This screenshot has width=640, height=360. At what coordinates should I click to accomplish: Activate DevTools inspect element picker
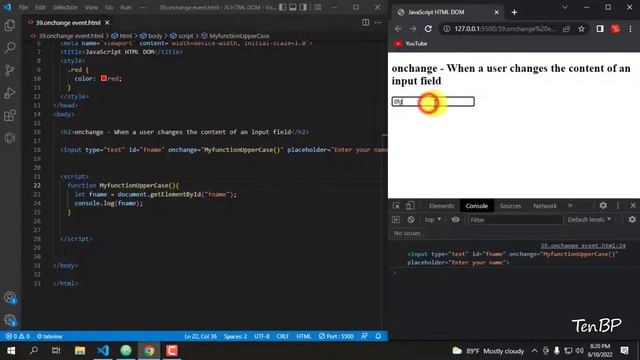(x=396, y=206)
